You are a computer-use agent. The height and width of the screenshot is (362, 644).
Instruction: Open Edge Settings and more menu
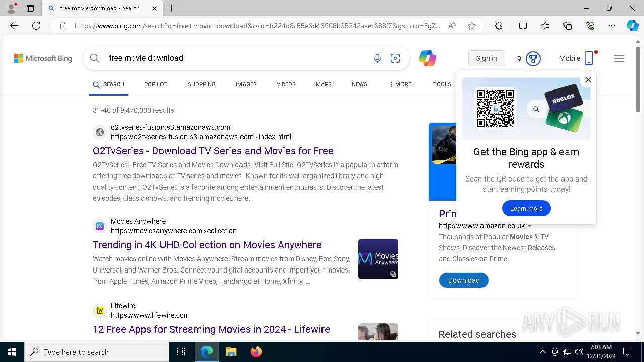(612, 26)
